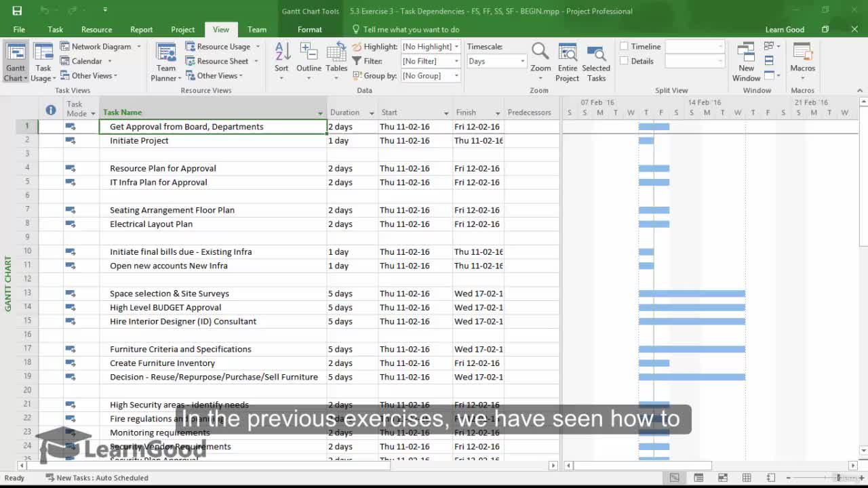Switch to the Resource ribbon tab
Viewport: 868px width, 488px height.
96,30
